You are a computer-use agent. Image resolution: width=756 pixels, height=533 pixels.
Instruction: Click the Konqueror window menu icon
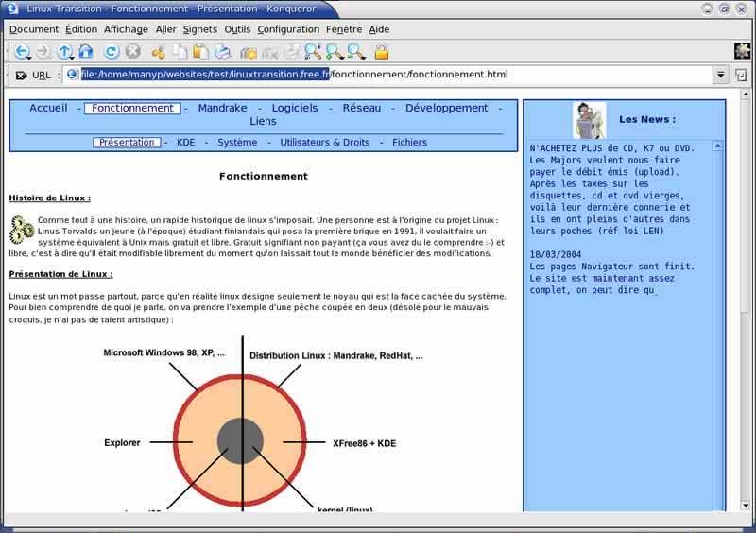(13, 9)
